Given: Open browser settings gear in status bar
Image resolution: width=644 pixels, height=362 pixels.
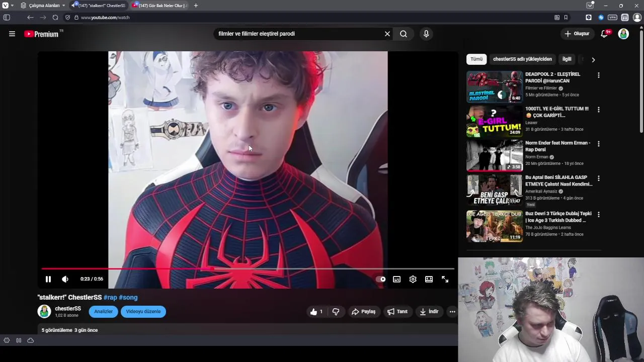Looking at the screenshot, I should tap(7, 340).
